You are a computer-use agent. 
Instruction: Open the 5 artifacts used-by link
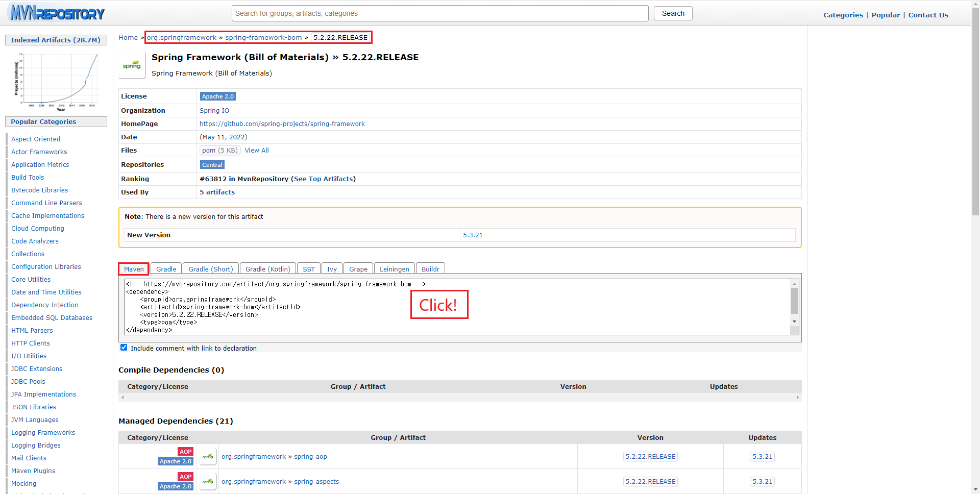click(217, 192)
